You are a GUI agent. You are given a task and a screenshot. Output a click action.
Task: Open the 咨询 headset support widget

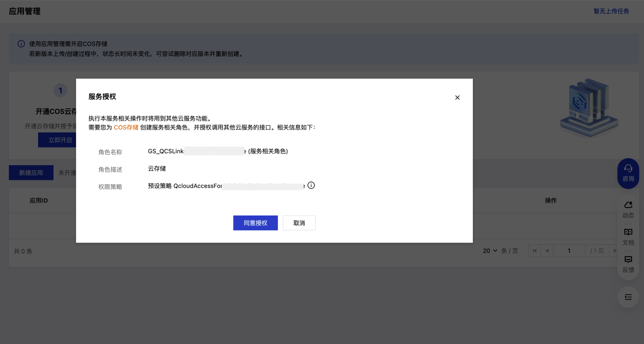628,173
